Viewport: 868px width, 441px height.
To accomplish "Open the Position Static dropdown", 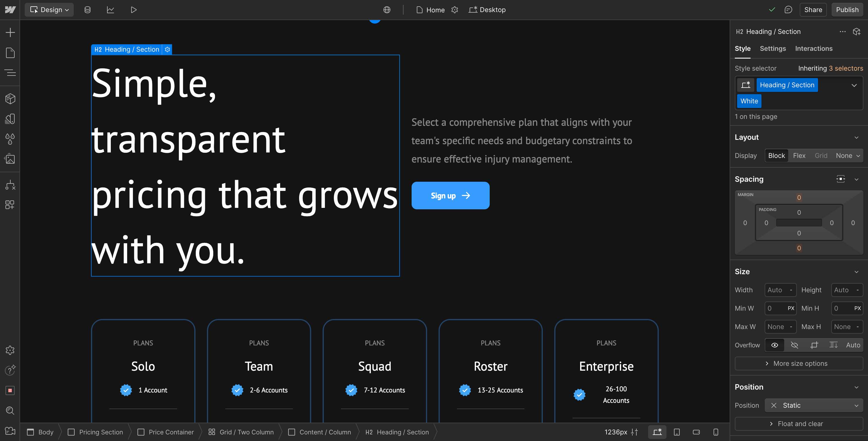I will [814, 405].
